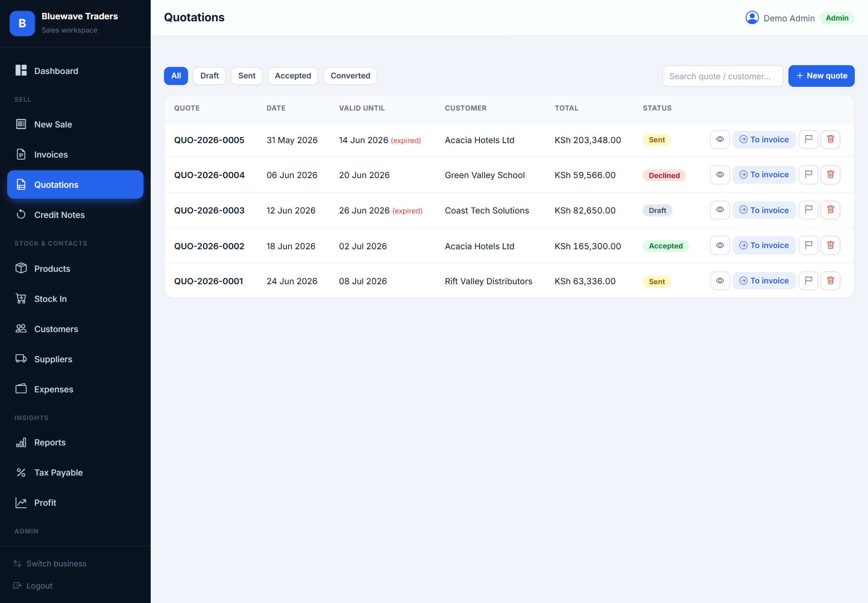Select the Accepted filter tab
Viewport: 868px width, 603px height.
coord(293,76)
